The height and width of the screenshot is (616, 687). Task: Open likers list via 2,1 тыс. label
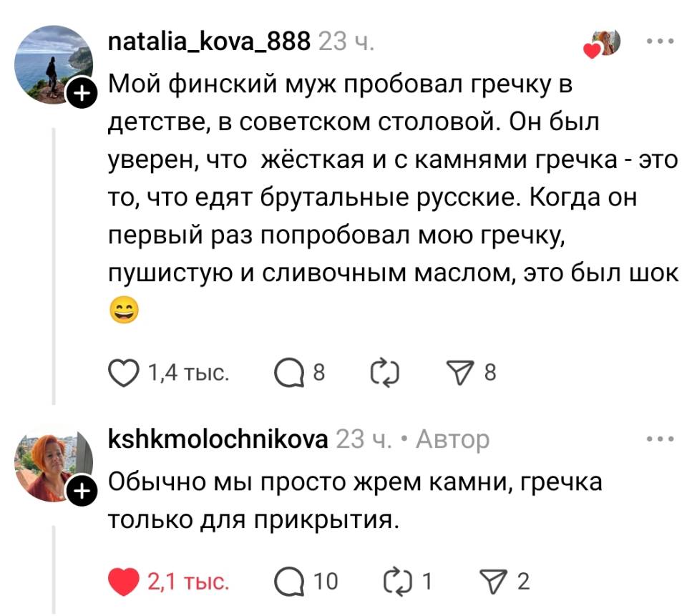pyautogui.click(x=188, y=579)
